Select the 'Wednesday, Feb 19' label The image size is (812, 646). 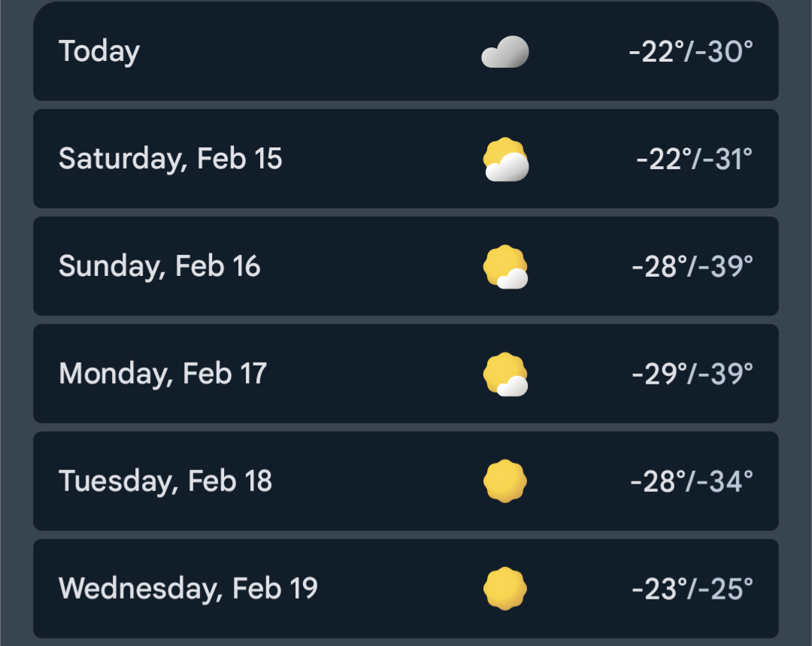[188, 589]
